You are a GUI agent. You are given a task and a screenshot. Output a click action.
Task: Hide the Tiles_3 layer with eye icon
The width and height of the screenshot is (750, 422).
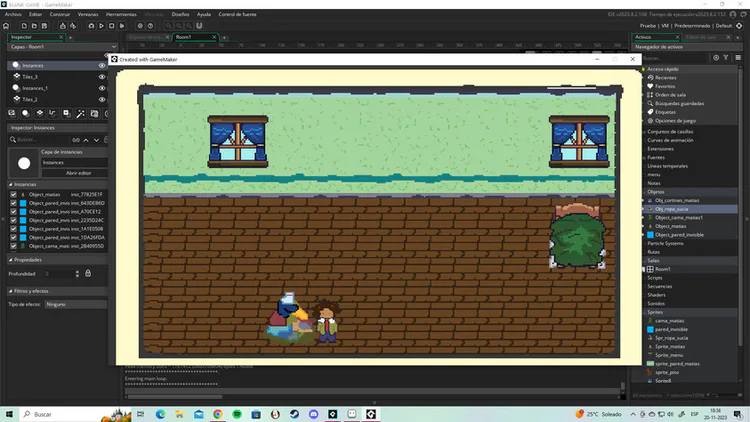(x=102, y=77)
